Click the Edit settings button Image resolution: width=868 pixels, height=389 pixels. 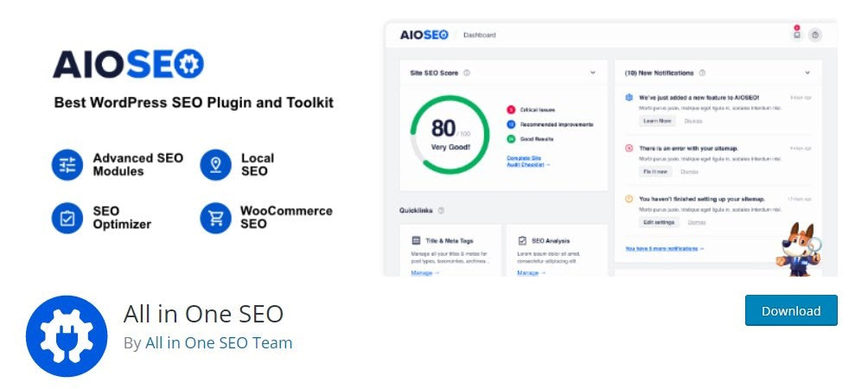pyautogui.click(x=659, y=222)
